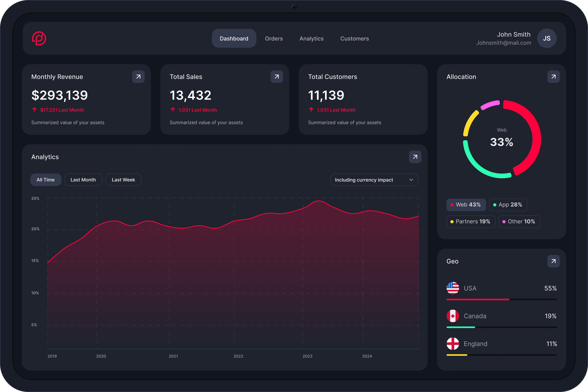Click the JS user avatar
588x392 pixels.
(x=547, y=38)
